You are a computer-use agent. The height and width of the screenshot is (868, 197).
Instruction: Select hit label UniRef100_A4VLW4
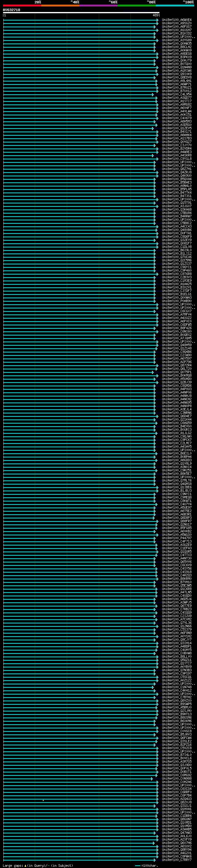coord(177,111)
